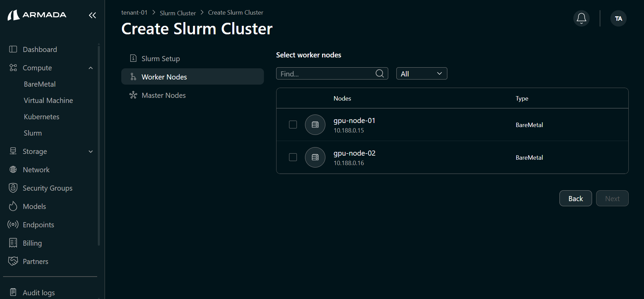Go to tenant-01 breadcrumb
Screen dimensions: 644x299
coord(134,13)
